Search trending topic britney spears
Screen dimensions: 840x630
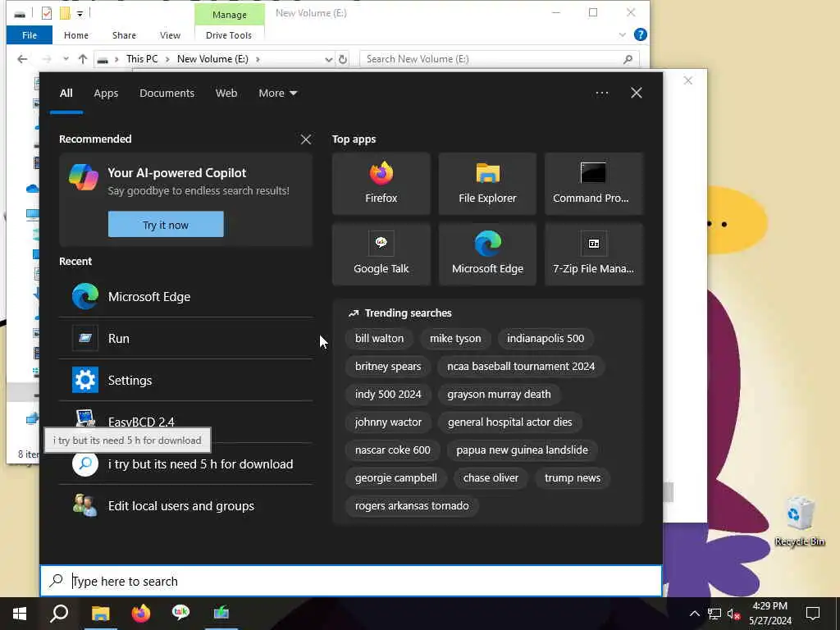click(x=388, y=367)
